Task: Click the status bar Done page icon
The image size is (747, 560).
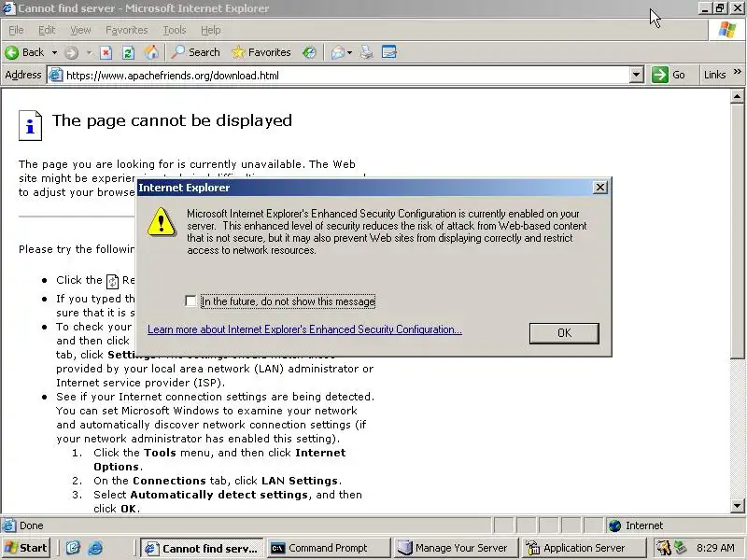Action: [8, 525]
